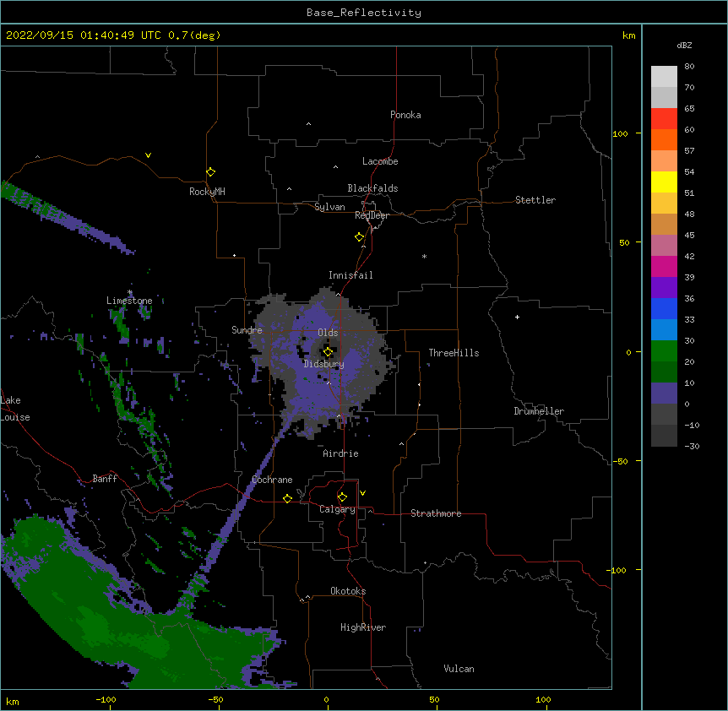Select the slate blue 10-0 dBZ swatch
The width and height of the screenshot is (728, 711).
(x=664, y=393)
